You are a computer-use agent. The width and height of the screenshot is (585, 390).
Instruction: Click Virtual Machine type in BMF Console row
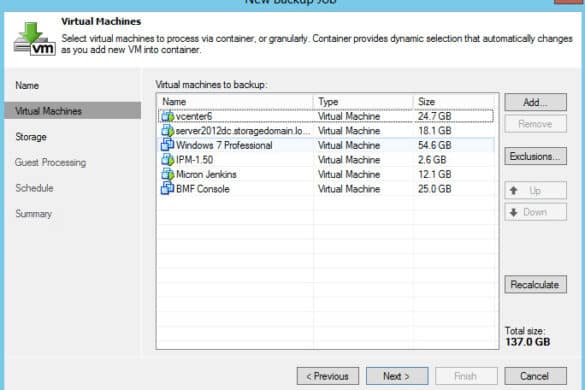[x=349, y=189]
